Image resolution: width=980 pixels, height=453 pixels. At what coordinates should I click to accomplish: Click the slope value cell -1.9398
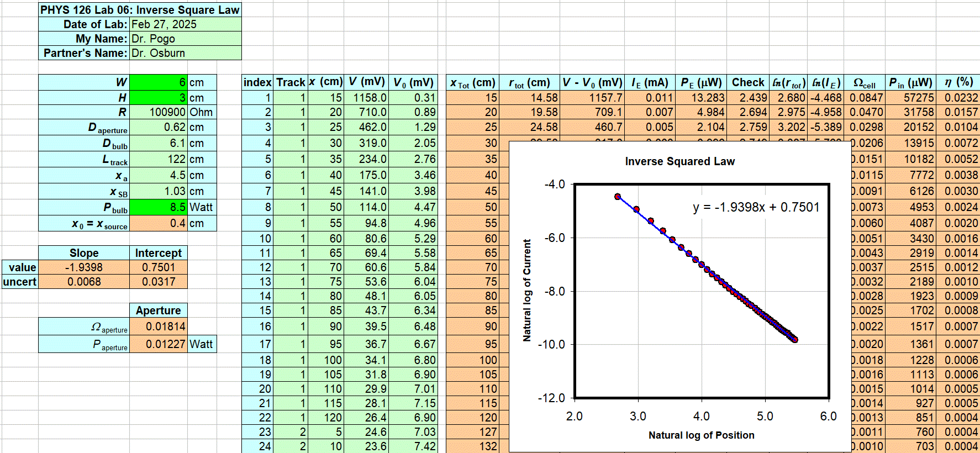tap(83, 267)
